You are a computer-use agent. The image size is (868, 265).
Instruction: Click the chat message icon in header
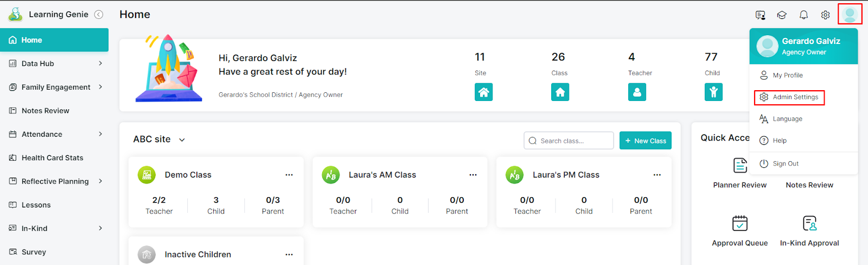click(x=761, y=15)
